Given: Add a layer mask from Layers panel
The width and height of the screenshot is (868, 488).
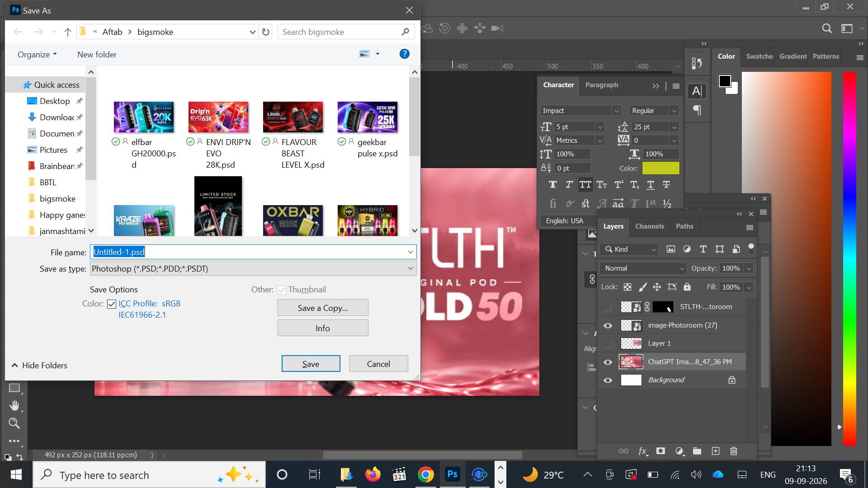Looking at the screenshot, I should [x=660, y=451].
